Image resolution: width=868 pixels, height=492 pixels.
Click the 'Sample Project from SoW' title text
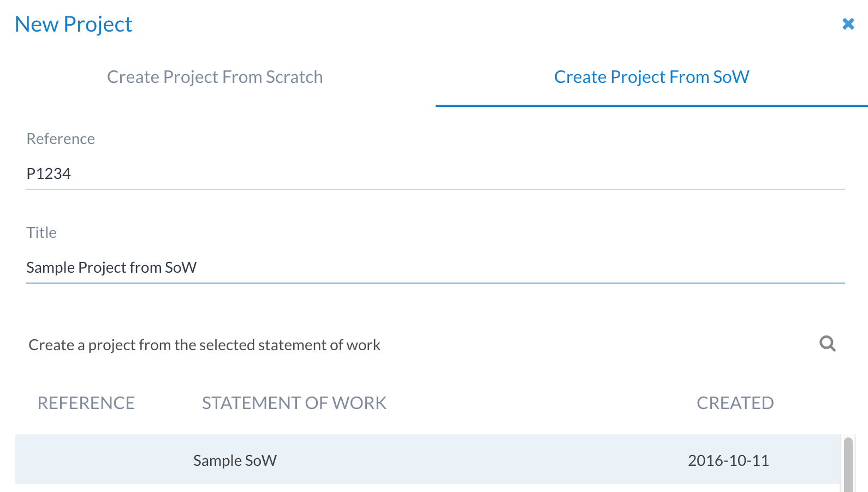tap(111, 267)
